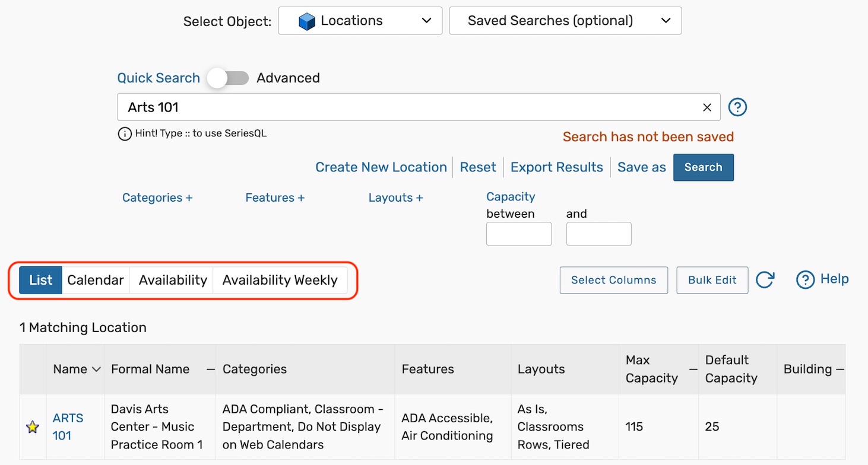Toggle Quick Search to Advanced mode
Viewport: 868px width, 465px height.
click(228, 78)
